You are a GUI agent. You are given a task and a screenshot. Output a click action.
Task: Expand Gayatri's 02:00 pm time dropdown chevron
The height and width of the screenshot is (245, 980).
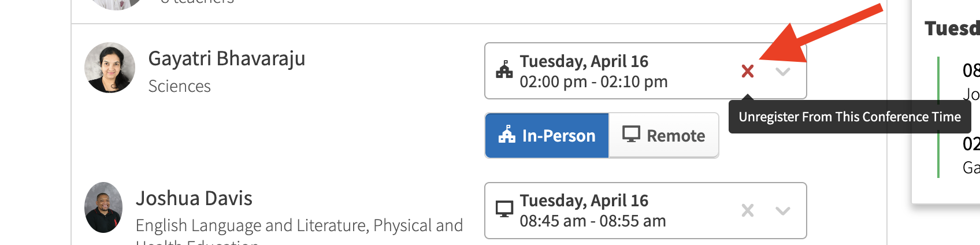(783, 72)
